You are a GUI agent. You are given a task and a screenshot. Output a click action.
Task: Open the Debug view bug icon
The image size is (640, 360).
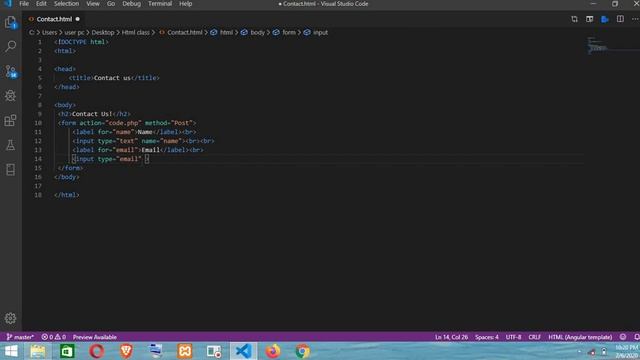coord(11,96)
